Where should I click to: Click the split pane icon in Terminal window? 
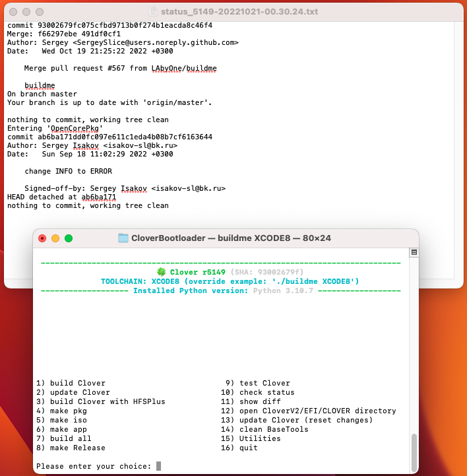pos(414,252)
